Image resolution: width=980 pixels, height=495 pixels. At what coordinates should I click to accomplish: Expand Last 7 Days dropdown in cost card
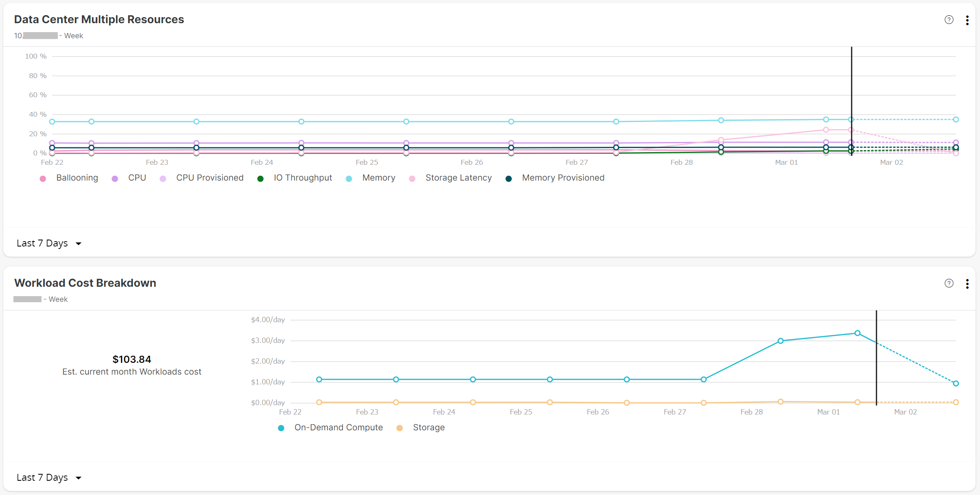point(49,478)
